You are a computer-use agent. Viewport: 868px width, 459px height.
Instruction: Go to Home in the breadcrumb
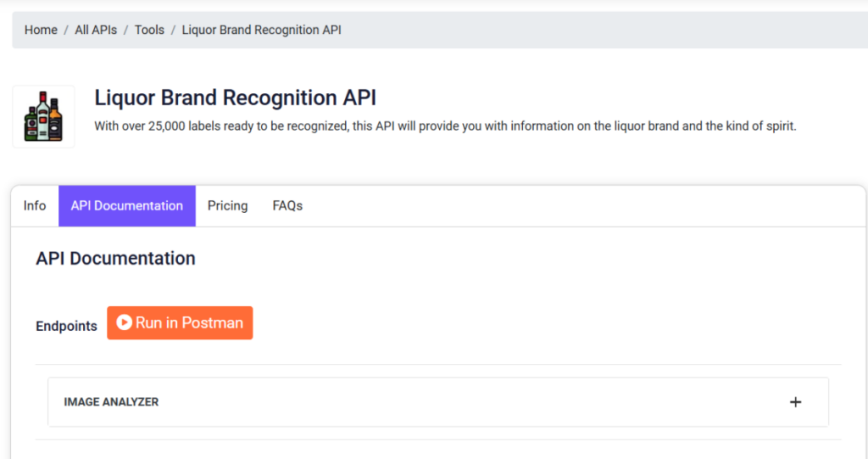click(x=41, y=30)
